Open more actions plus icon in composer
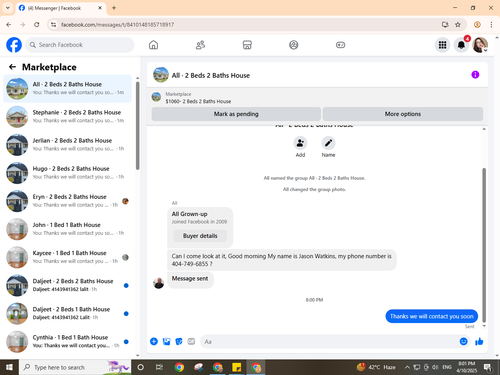The width and height of the screenshot is (500, 375). [154, 341]
